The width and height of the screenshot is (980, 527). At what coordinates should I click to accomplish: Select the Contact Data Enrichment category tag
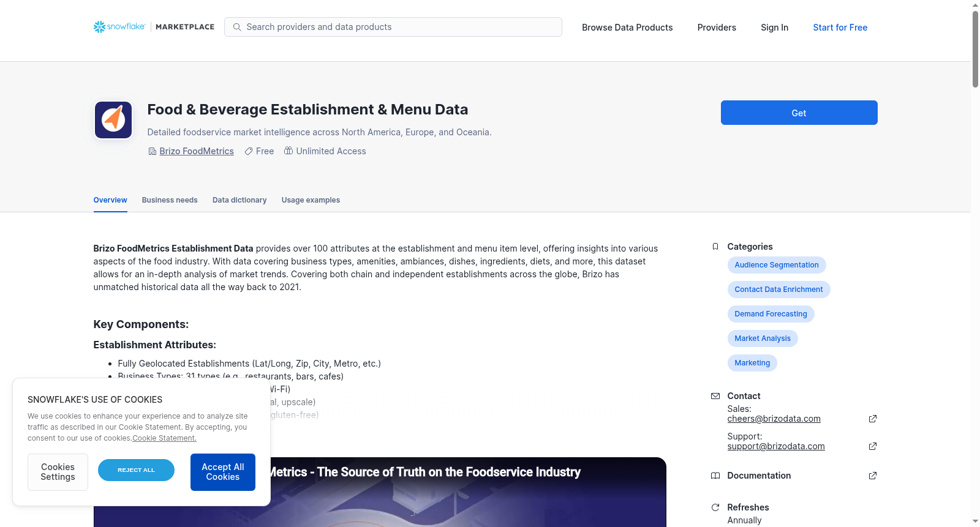[x=779, y=290]
